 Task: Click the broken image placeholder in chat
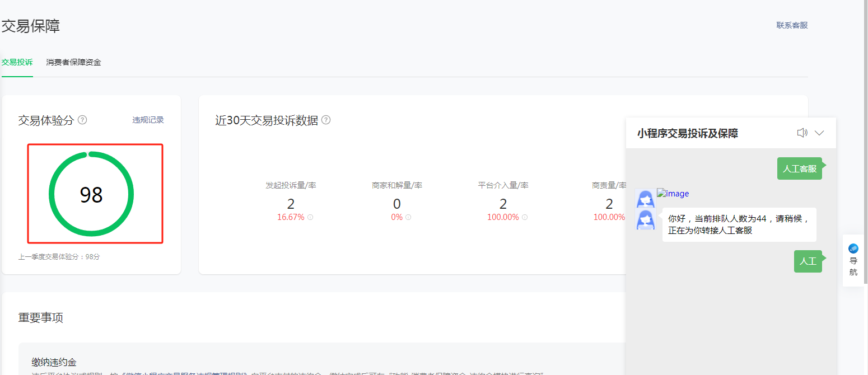[x=673, y=194]
